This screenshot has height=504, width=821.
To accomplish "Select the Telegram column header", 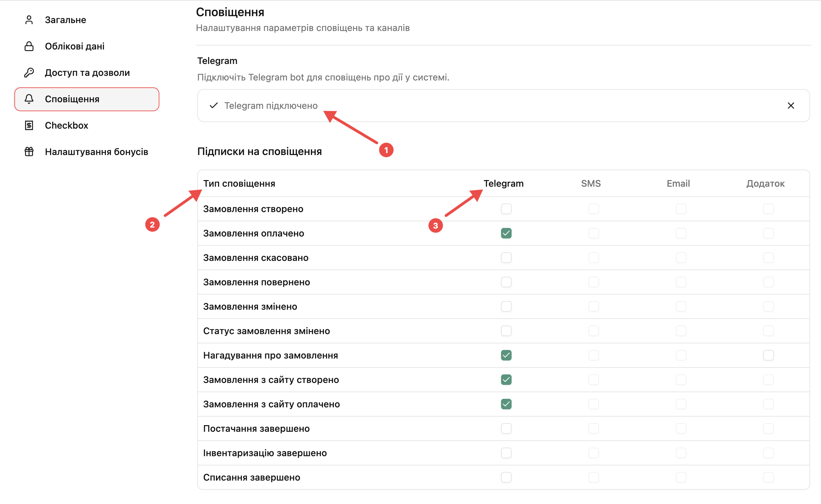I will pyautogui.click(x=503, y=183).
